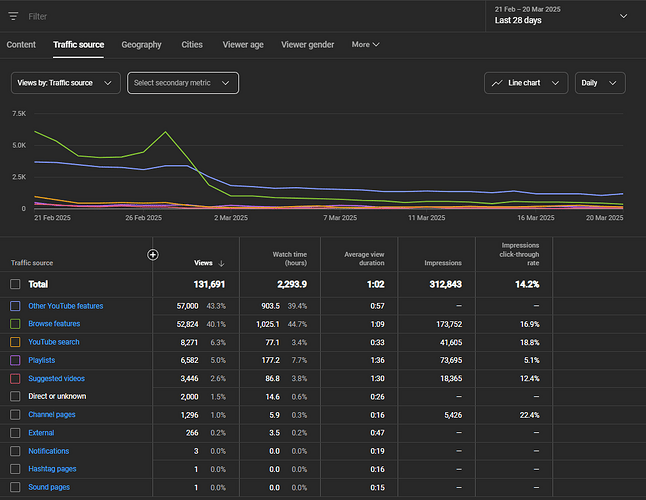Expand the Views by Traffic source dropdown
Viewport: 646px width, 500px height.
coord(66,83)
